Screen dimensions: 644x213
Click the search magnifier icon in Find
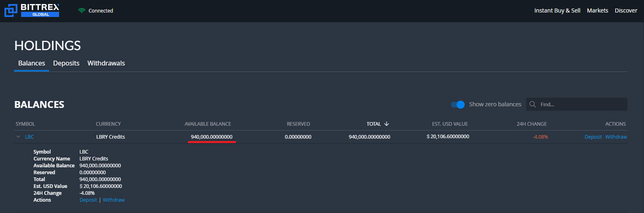533,104
